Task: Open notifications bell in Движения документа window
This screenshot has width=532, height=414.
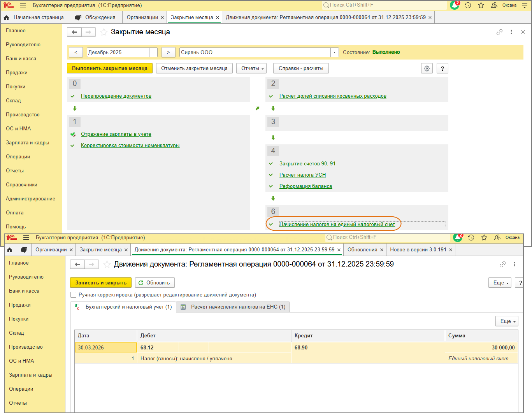Action: coord(458,237)
